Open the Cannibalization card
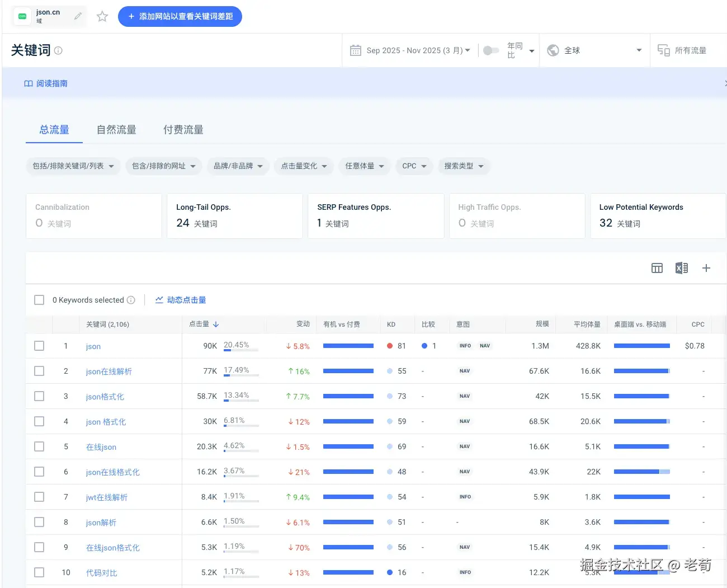 pyautogui.click(x=94, y=216)
